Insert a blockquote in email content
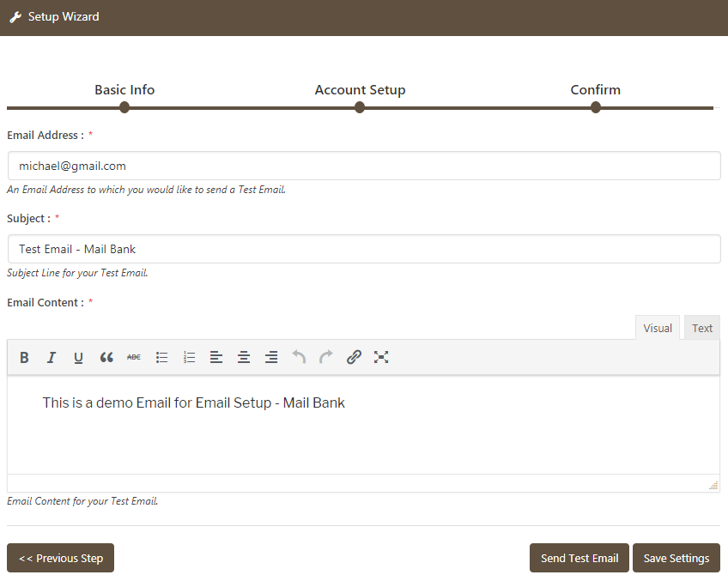Image resolution: width=728 pixels, height=581 pixels. click(x=106, y=358)
